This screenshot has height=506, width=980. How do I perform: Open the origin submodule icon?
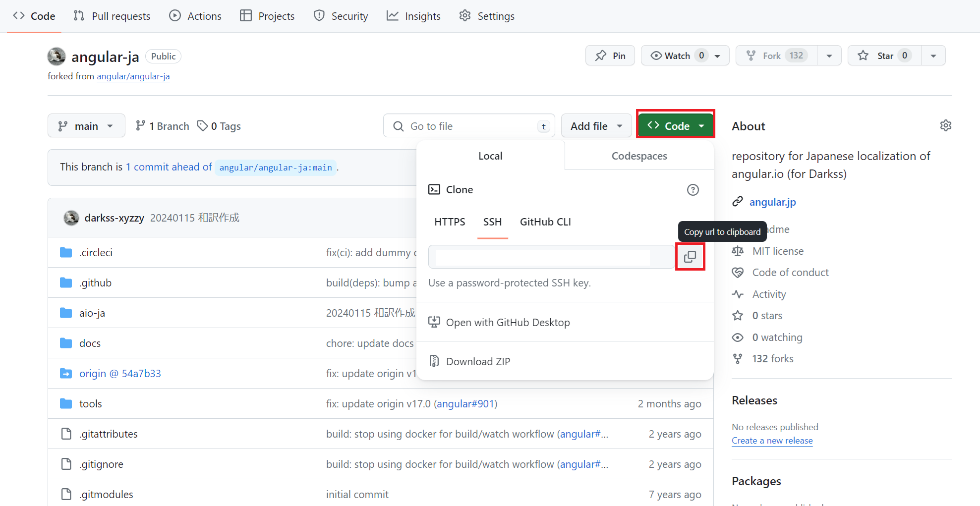tap(66, 373)
